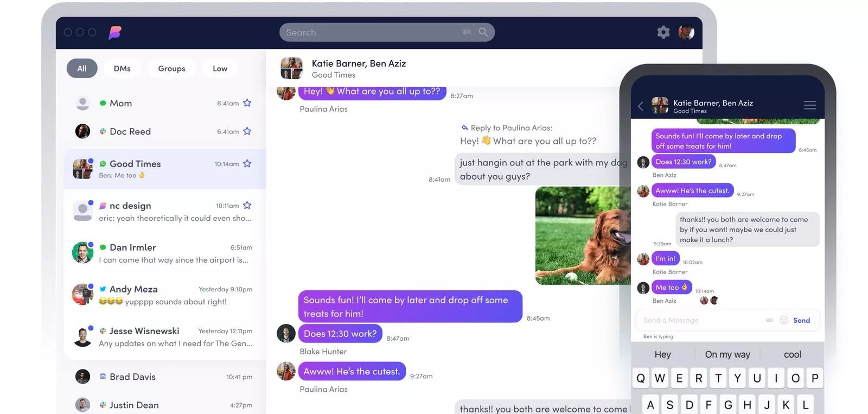Image resolution: width=868 pixels, height=414 pixels.
Task: Click Jesse Wisnewski's avatar photo
Action: point(82,336)
